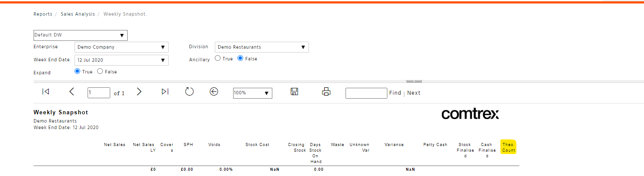This screenshot has height=176, width=644.
Task: Open the 100% zoom level dropdown
Action: tap(253, 93)
